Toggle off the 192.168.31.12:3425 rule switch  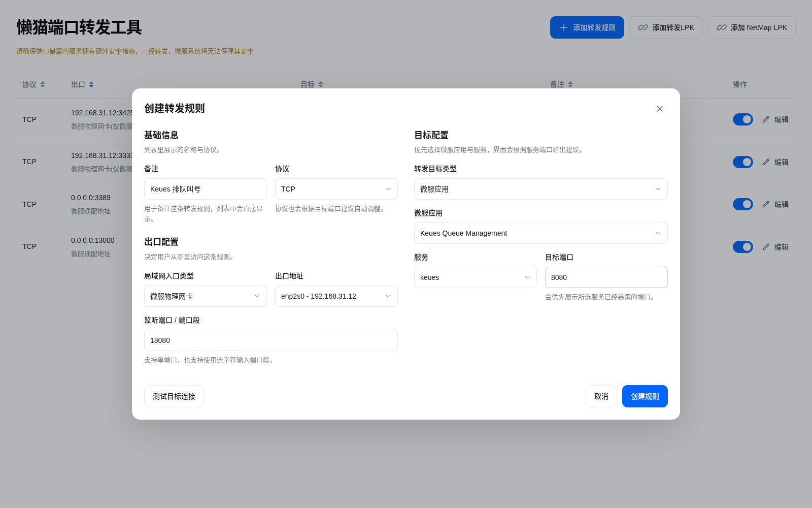tap(743, 119)
